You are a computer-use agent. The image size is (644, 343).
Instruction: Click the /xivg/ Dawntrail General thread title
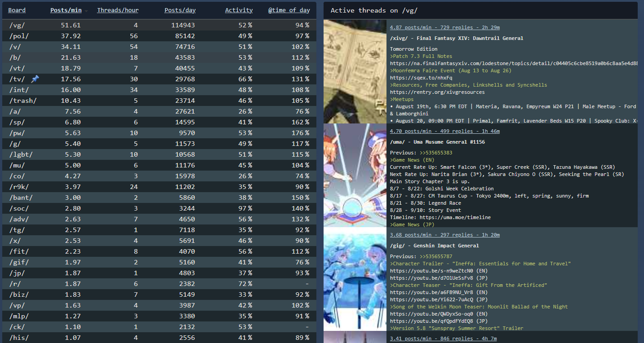tap(457, 38)
